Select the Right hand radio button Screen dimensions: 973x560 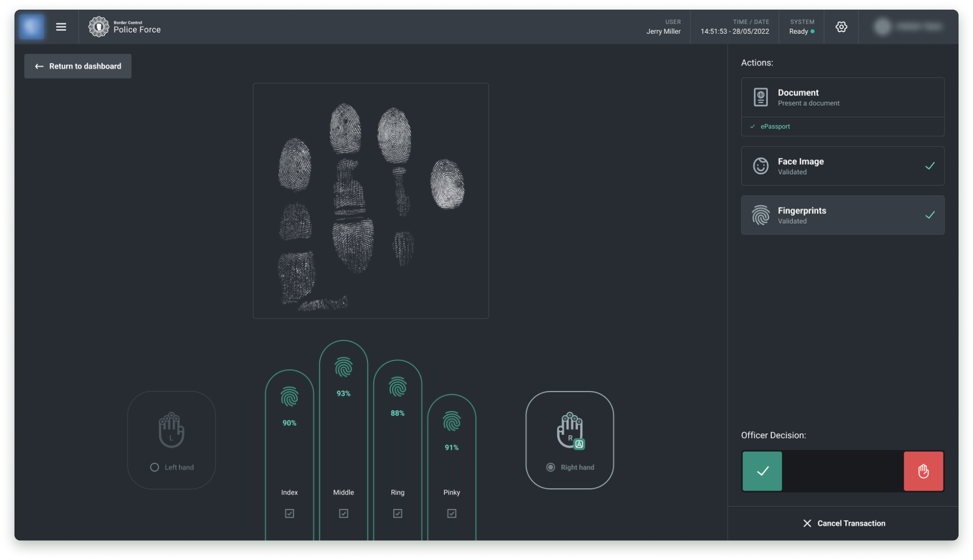551,467
